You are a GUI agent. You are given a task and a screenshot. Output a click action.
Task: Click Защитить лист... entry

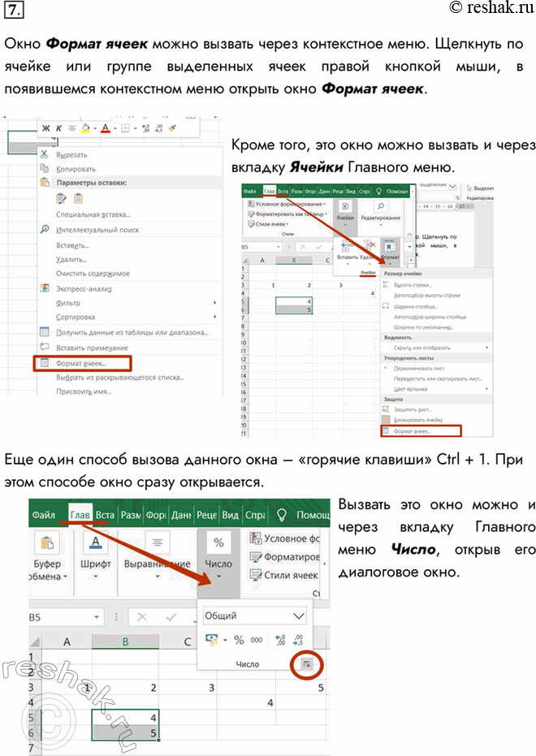point(412,409)
